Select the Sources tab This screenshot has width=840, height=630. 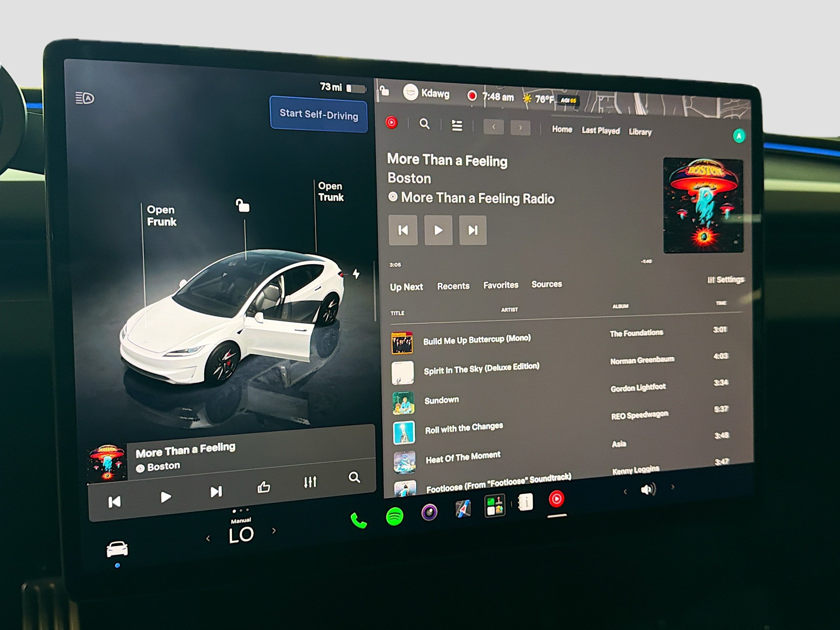coord(547,284)
